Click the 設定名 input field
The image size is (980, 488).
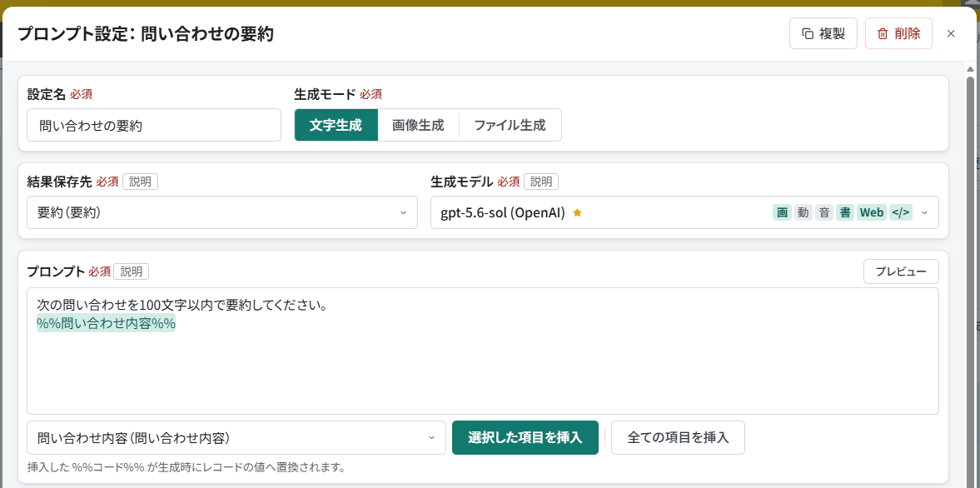[154, 125]
